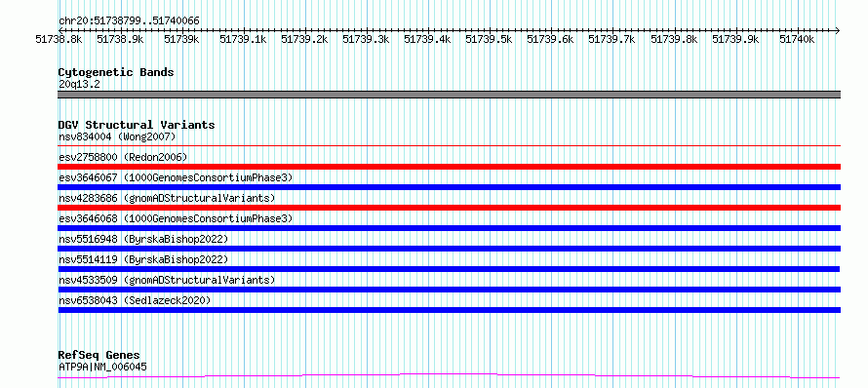Screen dimensions: 868x388
Task: Click the 51739.9k ruler tick label
Action: [x=735, y=39]
